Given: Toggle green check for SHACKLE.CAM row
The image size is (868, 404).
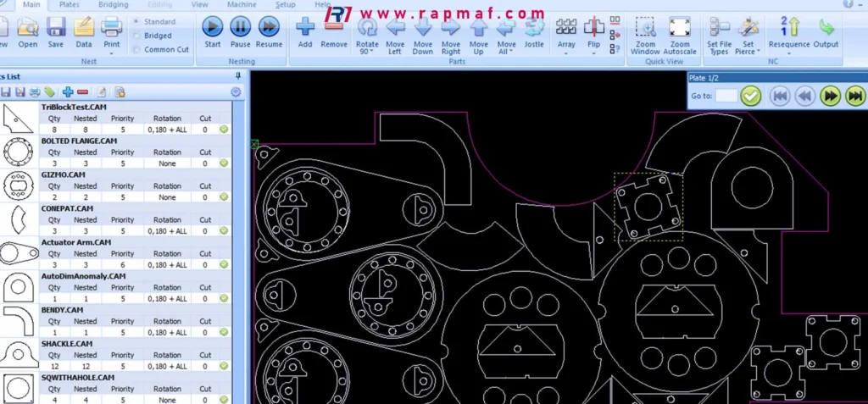Looking at the screenshot, I should (x=224, y=366).
